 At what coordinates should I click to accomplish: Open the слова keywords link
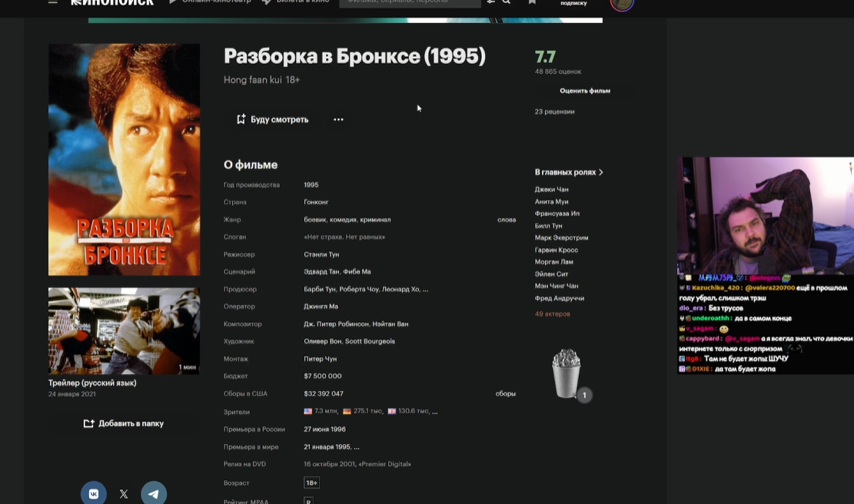click(x=507, y=219)
